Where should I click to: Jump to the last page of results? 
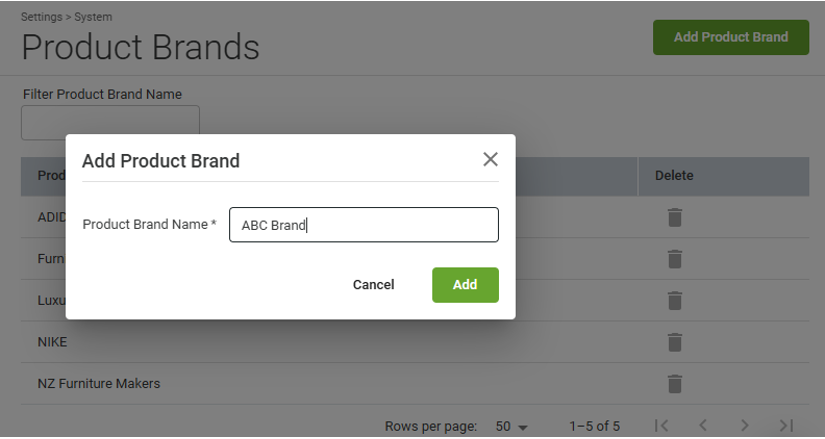787,426
